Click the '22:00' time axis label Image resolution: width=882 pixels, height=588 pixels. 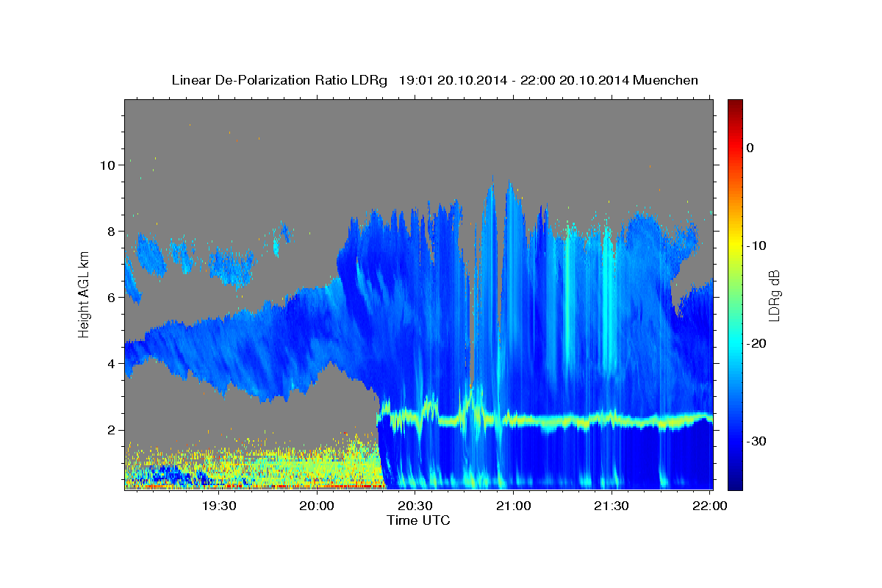pos(709,506)
